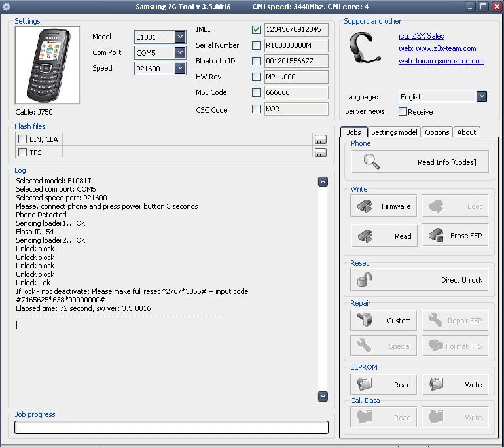Click the EEPROM Write button
This screenshot has width=504, height=447.
455,384
